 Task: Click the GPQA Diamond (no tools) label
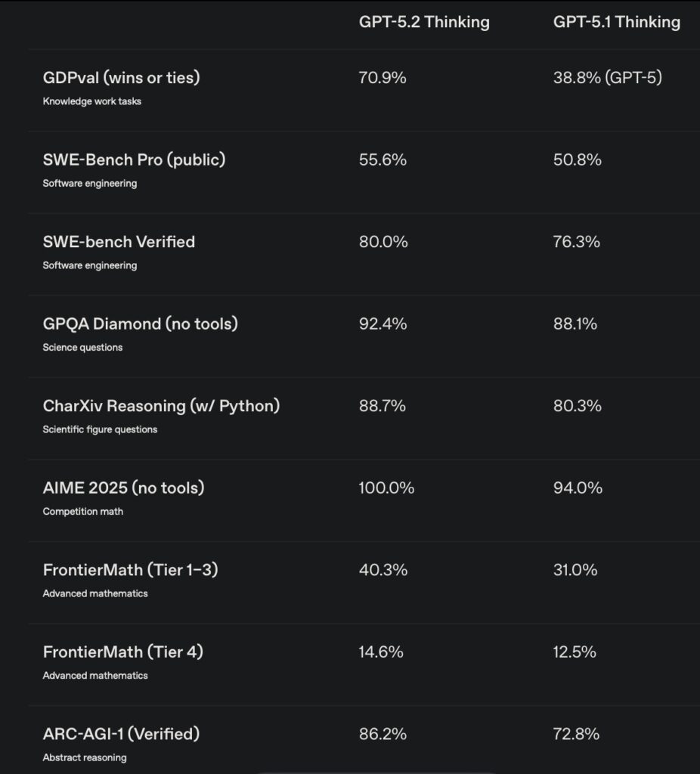pyautogui.click(x=141, y=324)
